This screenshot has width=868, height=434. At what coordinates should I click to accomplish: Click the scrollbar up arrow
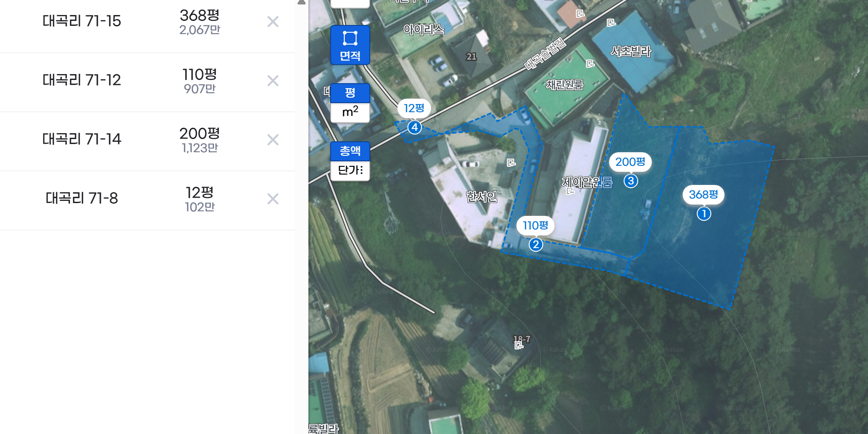click(302, 2)
